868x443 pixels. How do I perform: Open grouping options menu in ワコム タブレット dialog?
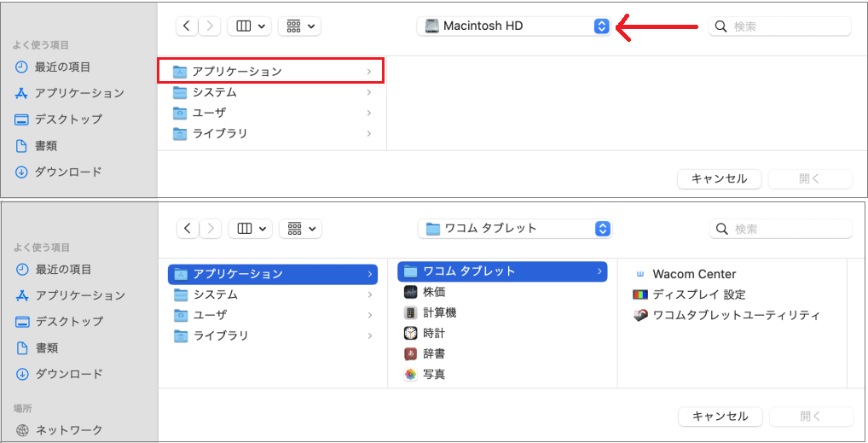(x=301, y=229)
